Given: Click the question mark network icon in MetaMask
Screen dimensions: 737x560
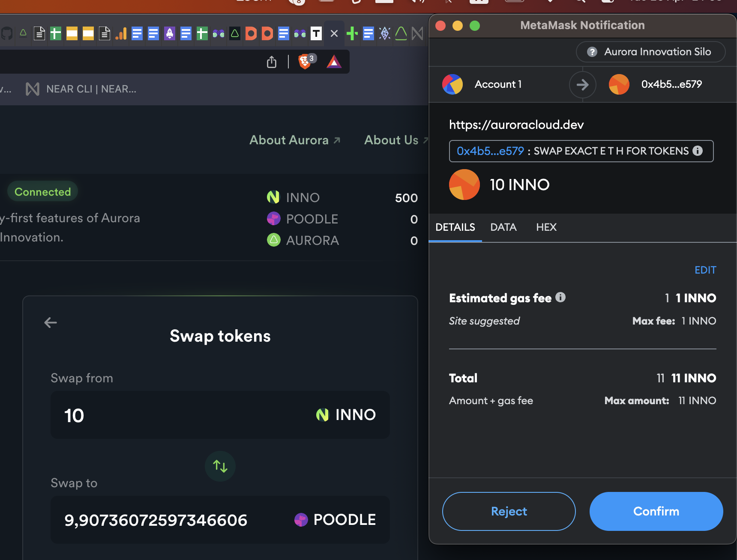Looking at the screenshot, I should [x=592, y=52].
